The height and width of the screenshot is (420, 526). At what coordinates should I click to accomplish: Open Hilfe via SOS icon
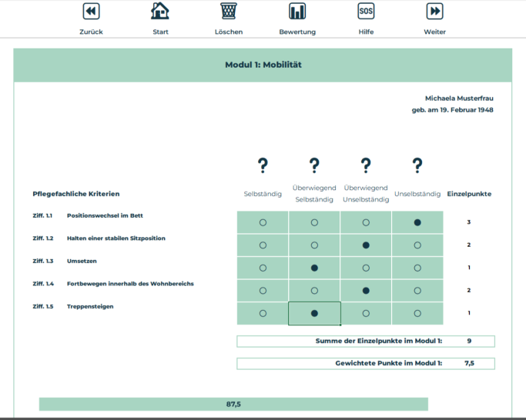(x=366, y=12)
